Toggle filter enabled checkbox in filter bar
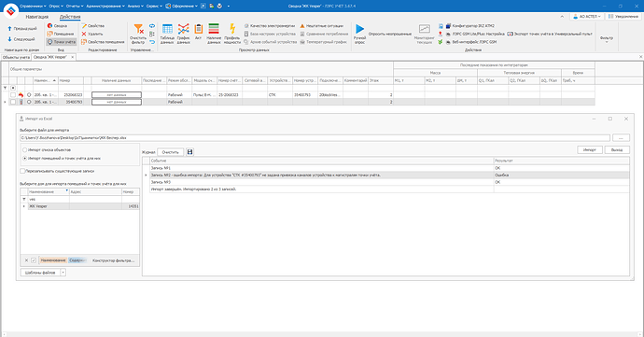Viewport: 644px width, 337px height. pyautogui.click(x=34, y=260)
